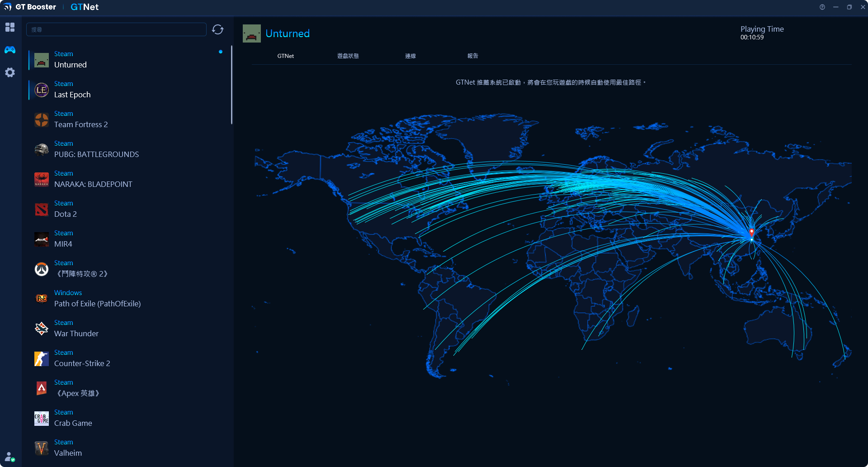Click the game search input field
This screenshot has width=868, height=467.
pyautogui.click(x=116, y=29)
